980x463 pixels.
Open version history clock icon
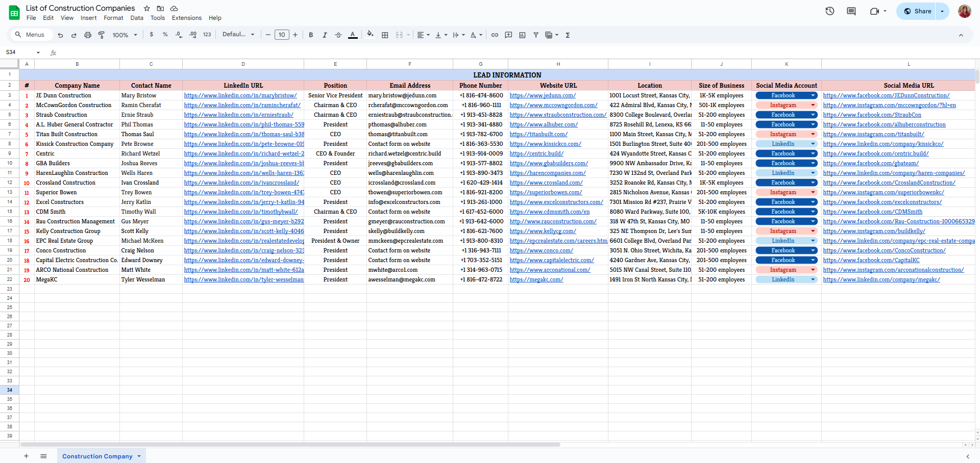click(830, 11)
